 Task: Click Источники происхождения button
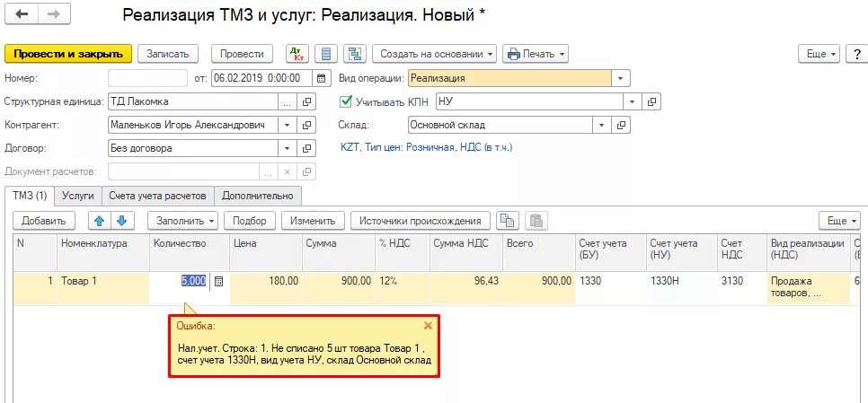(421, 221)
